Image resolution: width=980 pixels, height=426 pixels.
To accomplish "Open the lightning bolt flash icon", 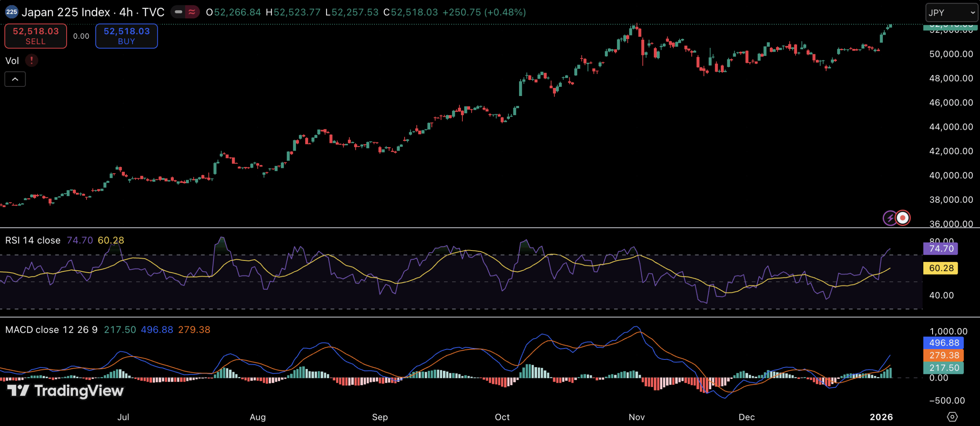I will coord(890,218).
